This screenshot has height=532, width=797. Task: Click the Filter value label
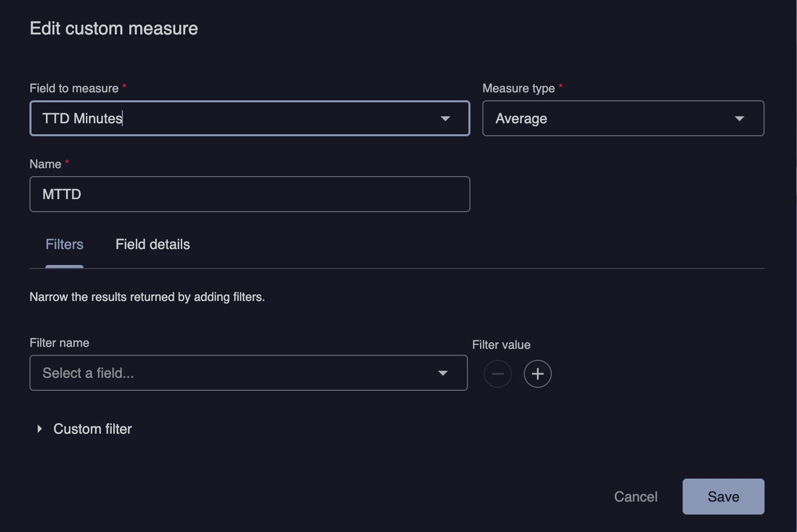[x=501, y=345]
